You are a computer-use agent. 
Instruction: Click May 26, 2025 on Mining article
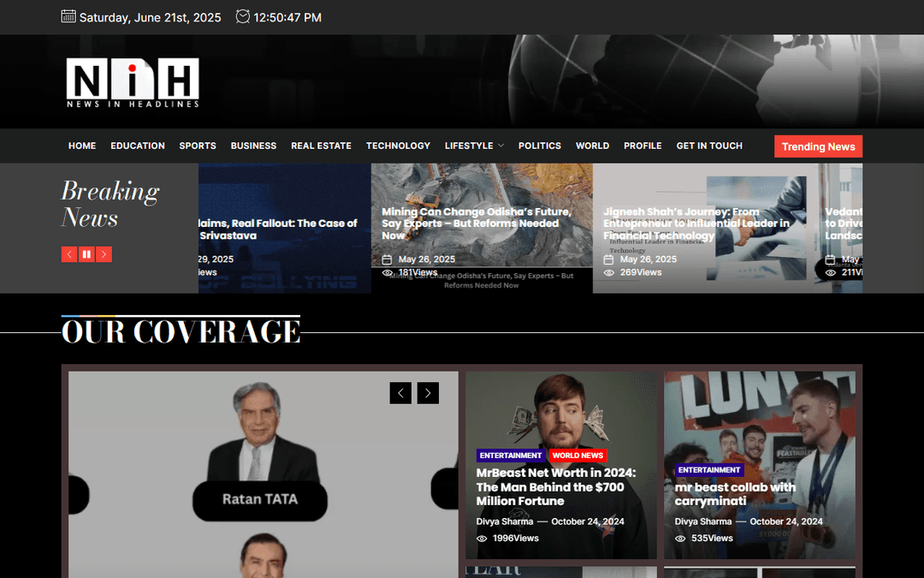427,259
